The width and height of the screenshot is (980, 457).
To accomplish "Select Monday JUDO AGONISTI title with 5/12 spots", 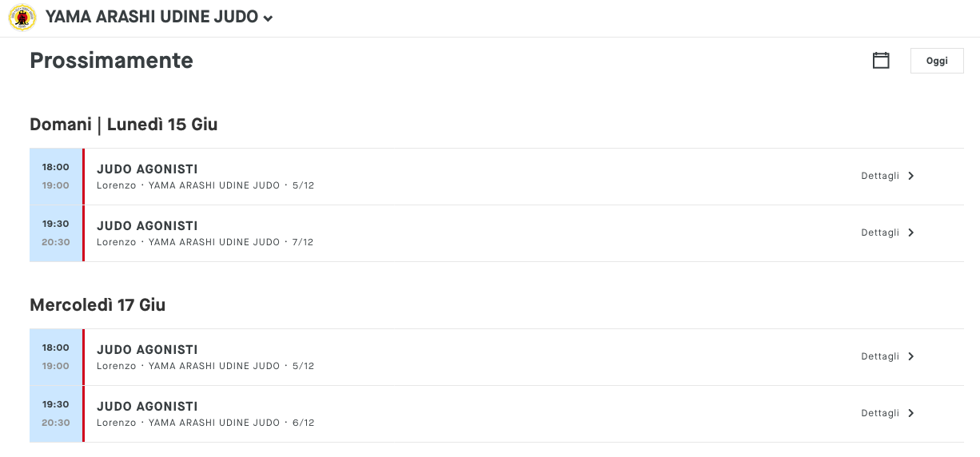I will (x=147, y=169).
